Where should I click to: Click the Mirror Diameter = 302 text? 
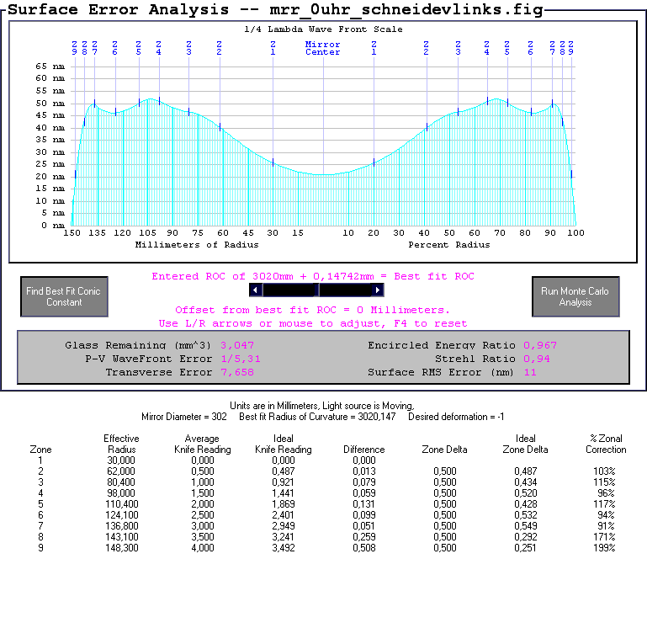click(184, 417)
